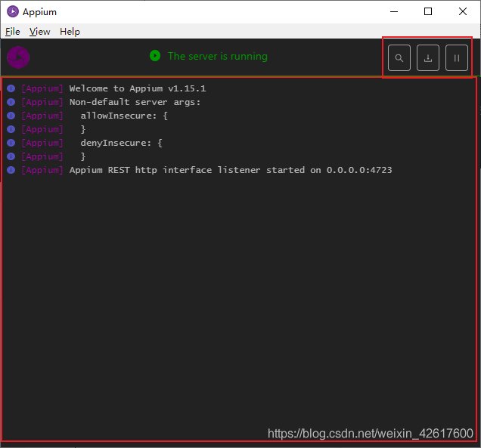The image size is (481, 448).
Task: Click the purple Appium logo in the toolbar
Action: point(18,57)
